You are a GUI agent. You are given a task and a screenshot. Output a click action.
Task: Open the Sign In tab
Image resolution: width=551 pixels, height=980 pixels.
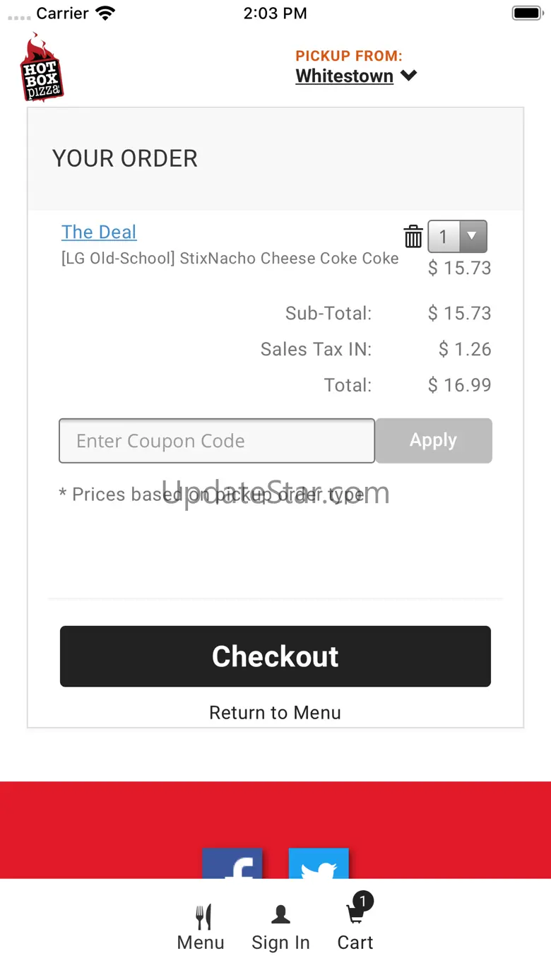click(280, 928)
